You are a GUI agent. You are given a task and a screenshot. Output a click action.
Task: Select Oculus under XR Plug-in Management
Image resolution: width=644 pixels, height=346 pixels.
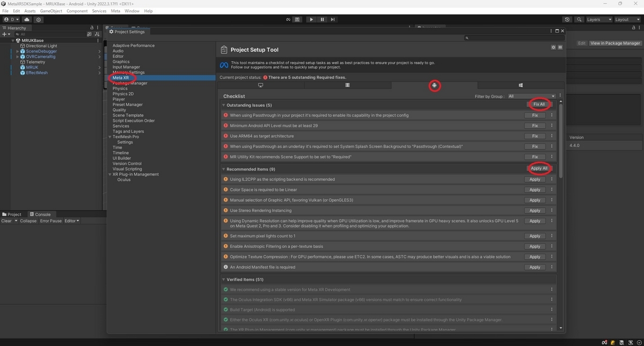(x=124, y=180)
